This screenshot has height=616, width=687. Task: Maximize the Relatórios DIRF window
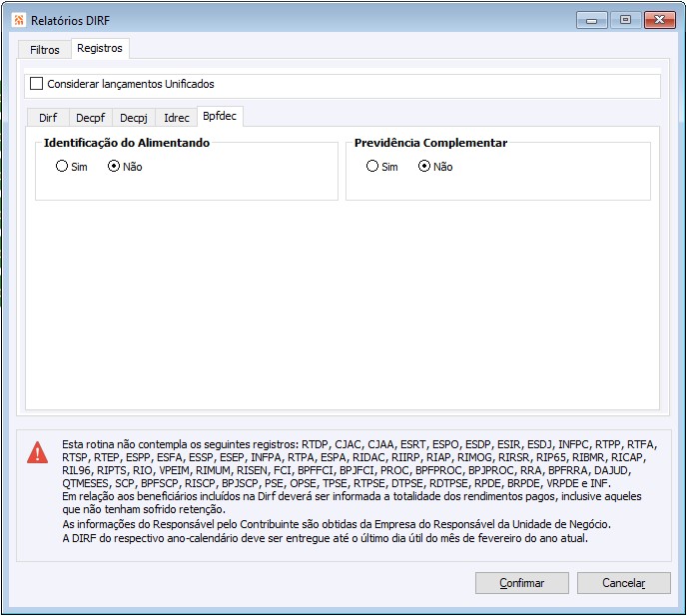626,20
